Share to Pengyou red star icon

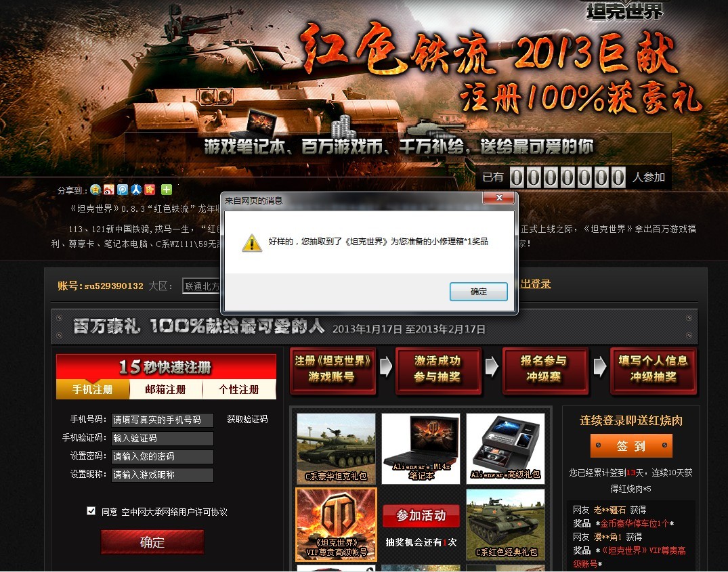(x=150, y=190)
